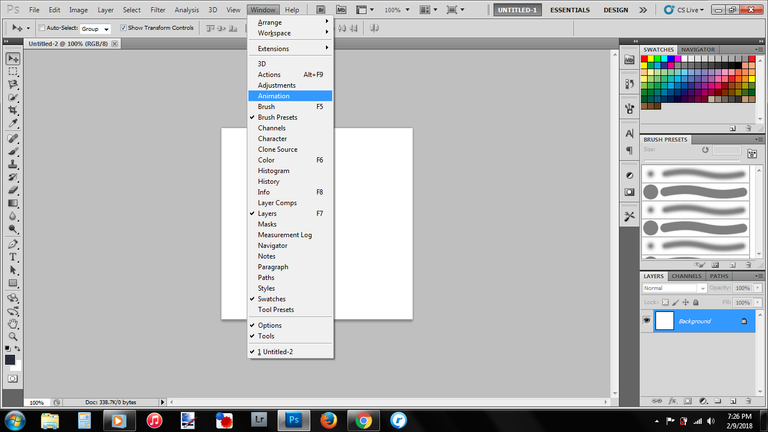Uncheck Show Transform Controls
This screenshot has width=768, height=432.
point(123,28)
